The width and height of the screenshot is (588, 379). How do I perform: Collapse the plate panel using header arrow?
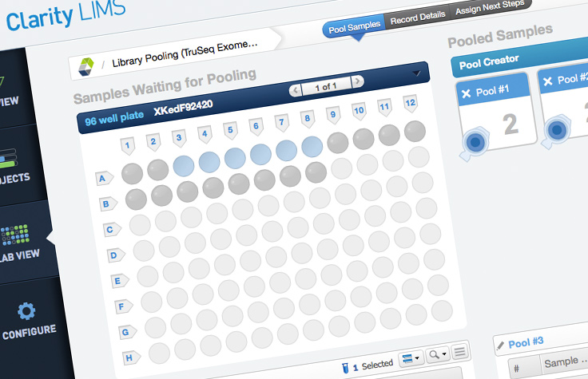[415, 73]
